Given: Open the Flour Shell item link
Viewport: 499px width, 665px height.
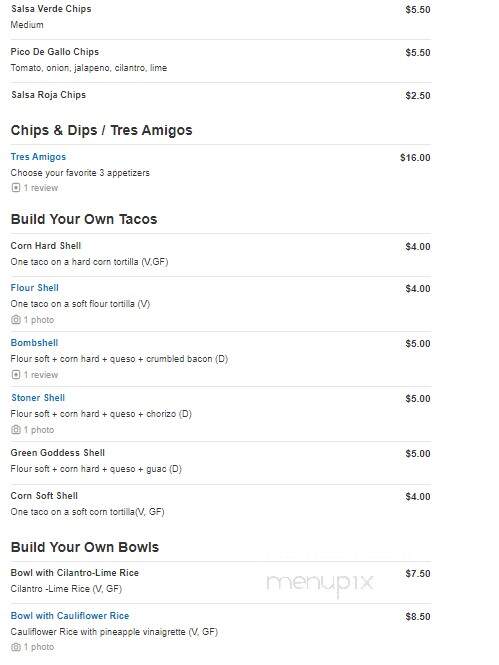Looking at the screenshot, I should point(34,288).
